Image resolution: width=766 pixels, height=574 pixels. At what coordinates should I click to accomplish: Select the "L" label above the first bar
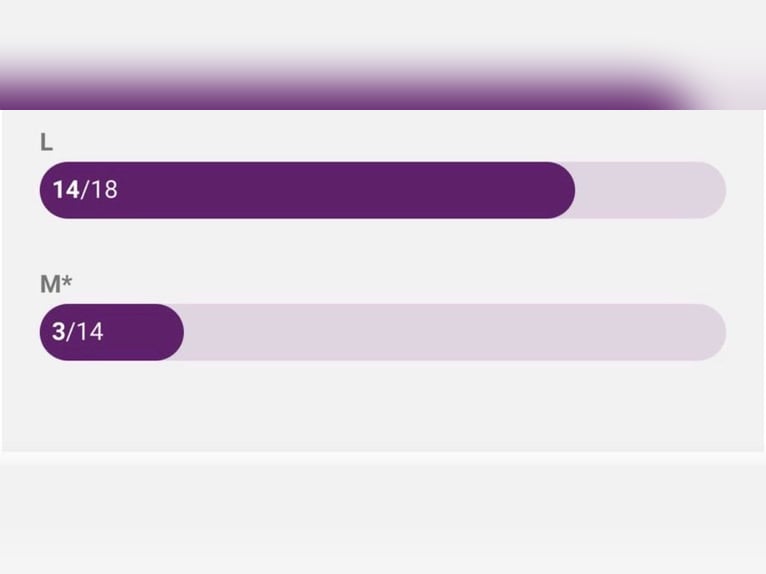click(x=46, y=143)
